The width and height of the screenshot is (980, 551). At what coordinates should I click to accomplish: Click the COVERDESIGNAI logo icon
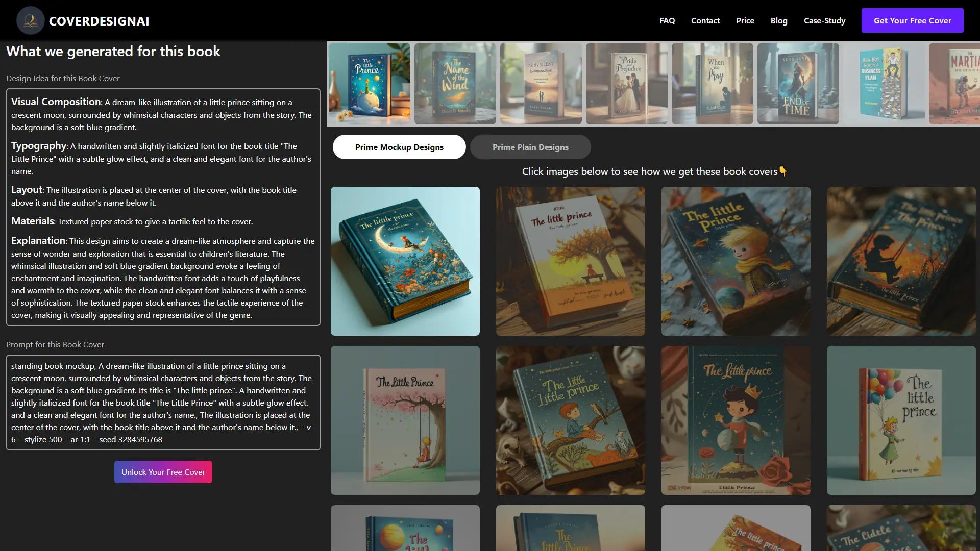[x=31, y=20]
